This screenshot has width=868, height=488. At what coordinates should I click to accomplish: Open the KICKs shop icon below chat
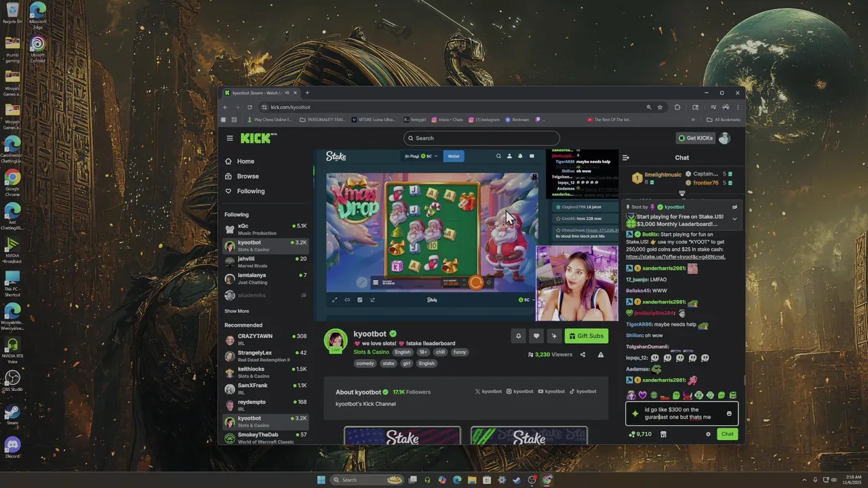pos(663,434)
